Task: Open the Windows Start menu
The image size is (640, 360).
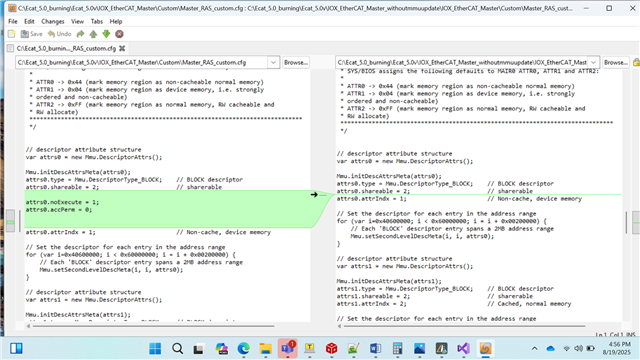Action: point(155,349)
